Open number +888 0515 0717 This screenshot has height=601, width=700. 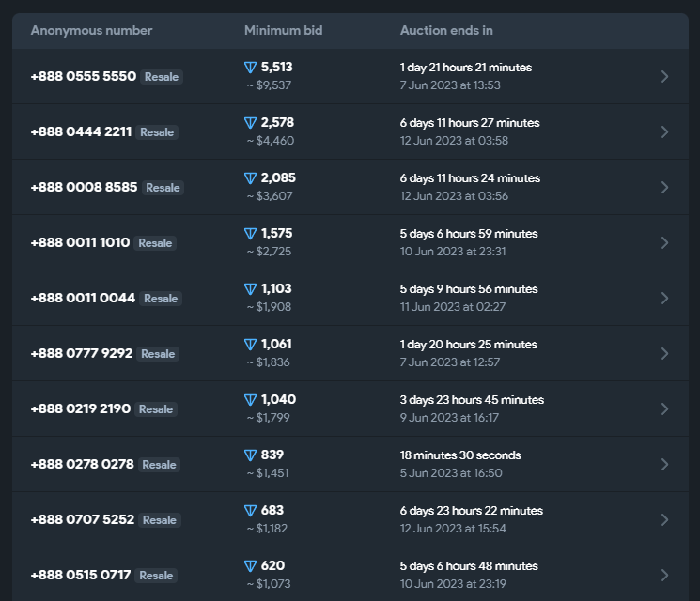pyautogui.click(x=81, y=575)
